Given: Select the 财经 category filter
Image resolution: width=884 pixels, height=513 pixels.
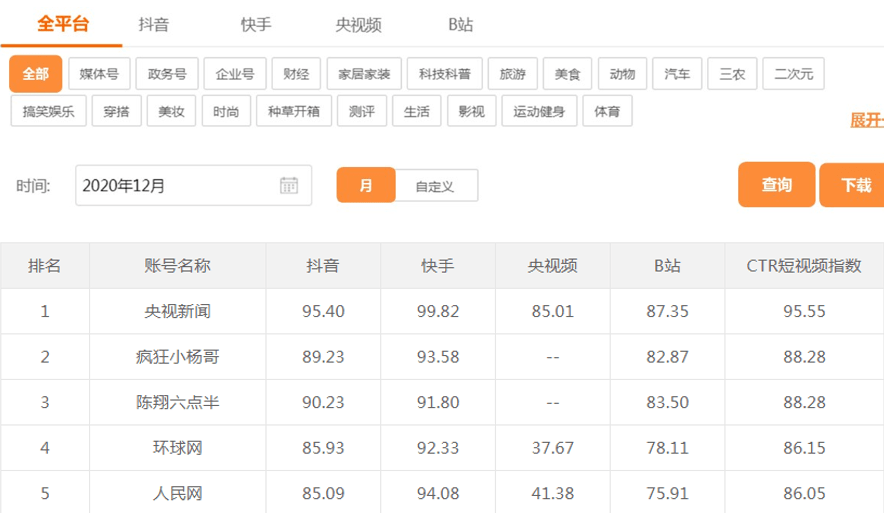Looking at the screenshot, I should click(x=296, y=74).
